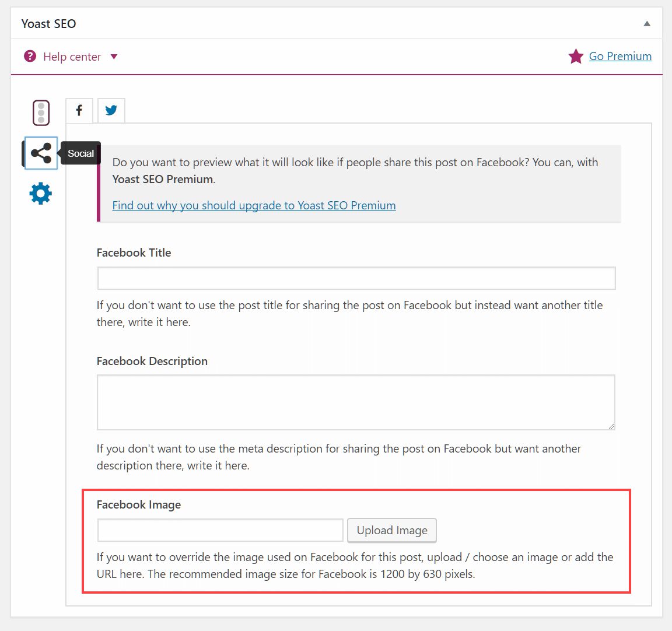Click into the Facebook Description textarea
The image size is (672, 631).
[x=356, y=402]
